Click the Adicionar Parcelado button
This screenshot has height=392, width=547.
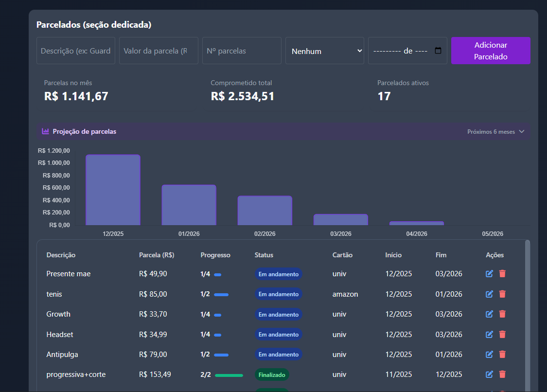[491, 51]
